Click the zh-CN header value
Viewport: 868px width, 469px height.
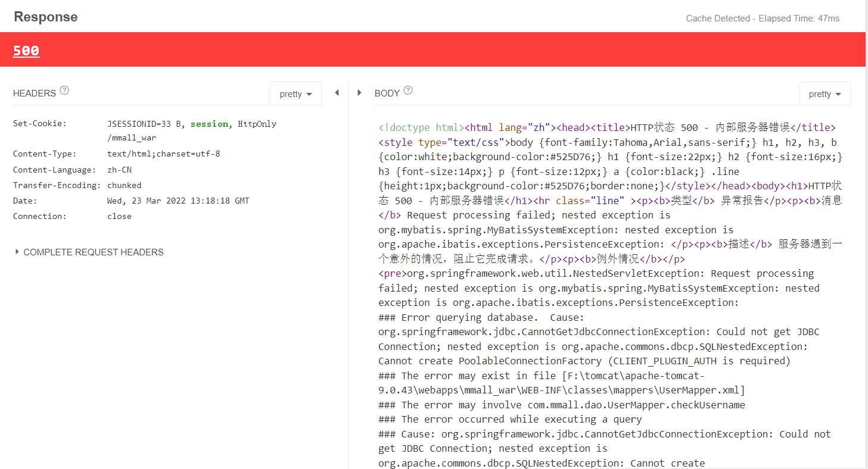click(x=119, y=170)
